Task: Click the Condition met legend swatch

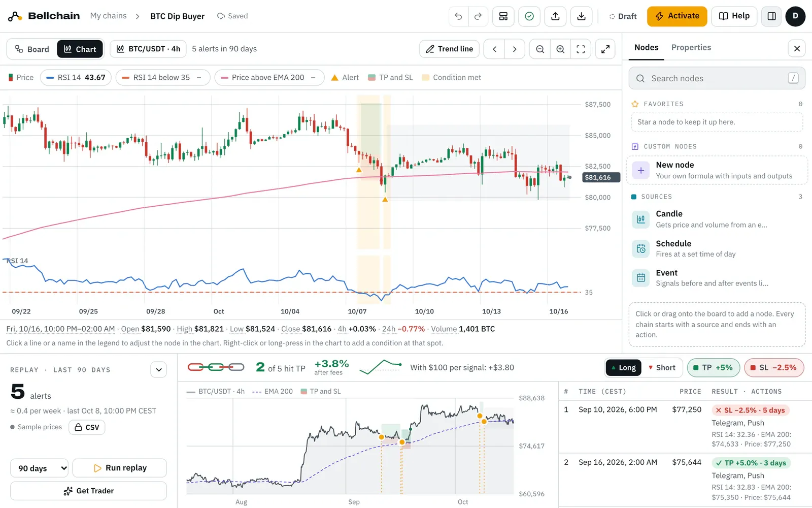Action: click(425, 77)
